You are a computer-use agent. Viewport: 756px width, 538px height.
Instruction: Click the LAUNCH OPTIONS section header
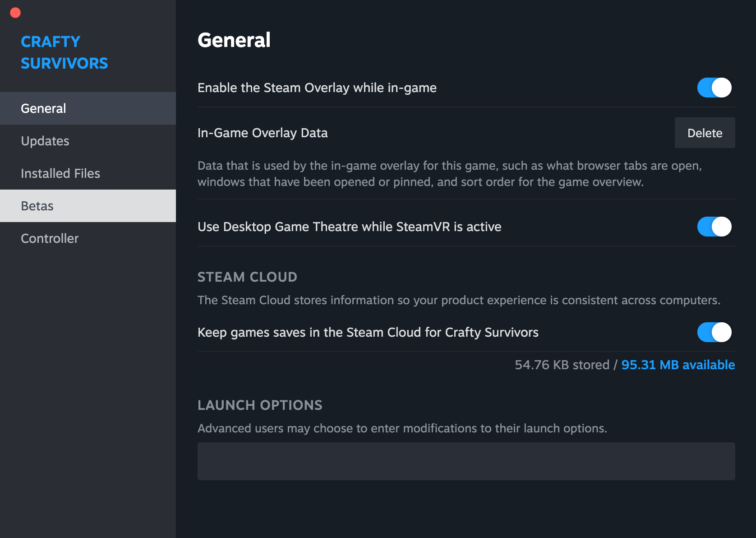260,405
